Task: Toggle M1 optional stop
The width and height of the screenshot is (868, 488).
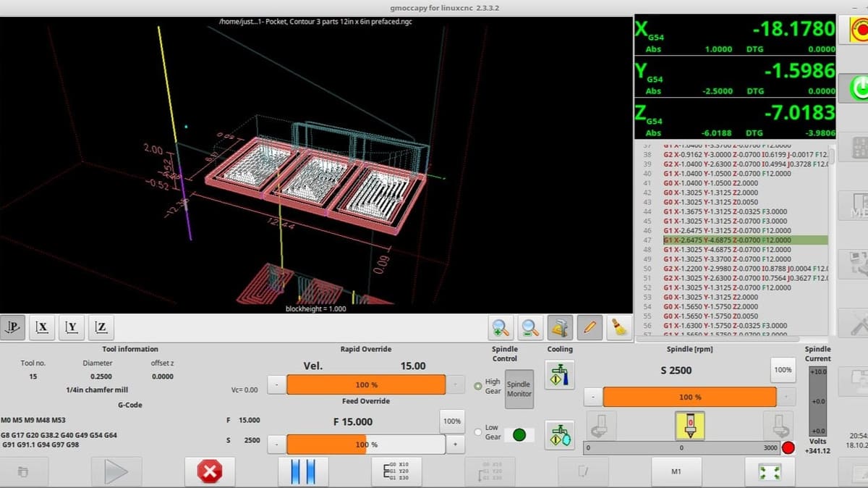Action: pos(676,472)
